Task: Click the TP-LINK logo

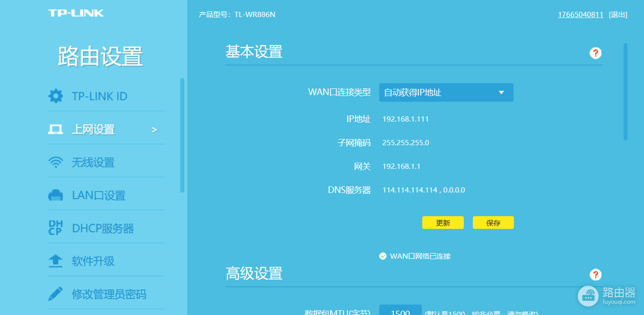Action: click(x=76, y=13)
